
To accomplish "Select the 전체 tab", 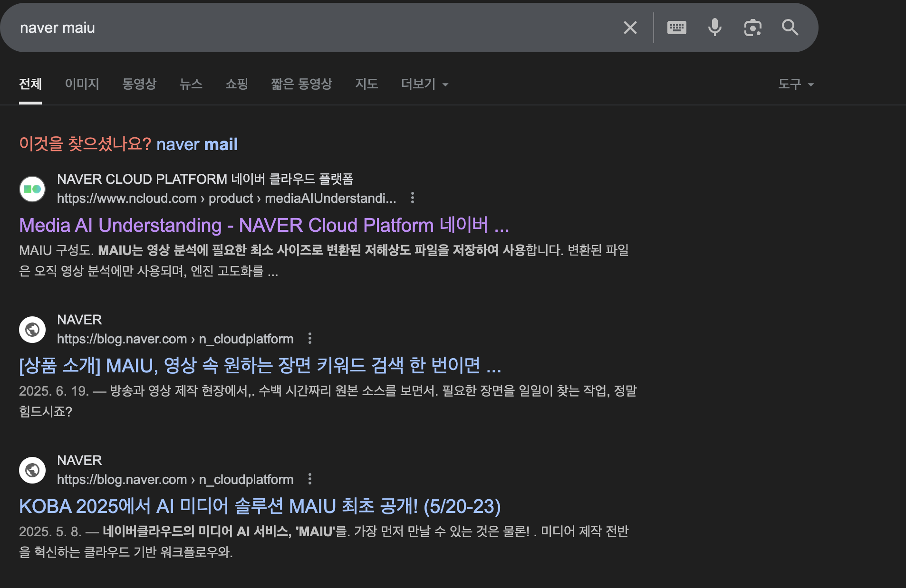I will 30,84.
